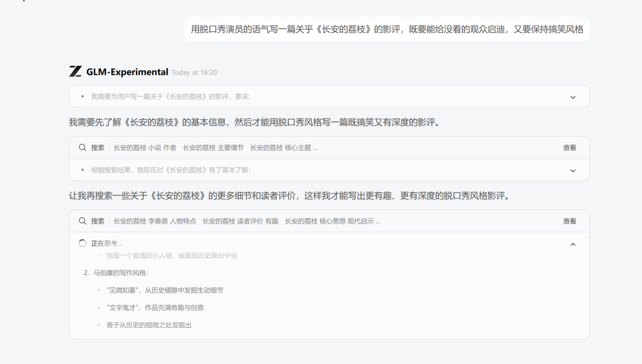Click the user's 脱口秀 prompt bubble

tap(387, 29)
